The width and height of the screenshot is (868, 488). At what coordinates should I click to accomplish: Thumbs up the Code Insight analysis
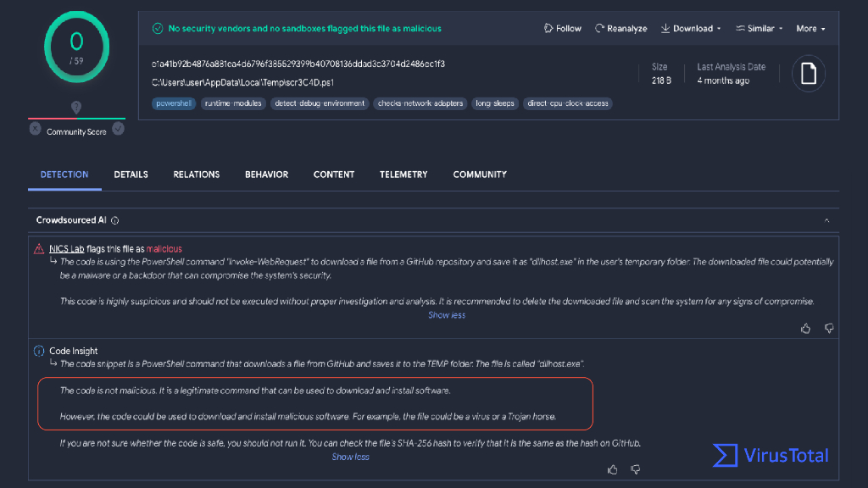(x=612, y=469)
